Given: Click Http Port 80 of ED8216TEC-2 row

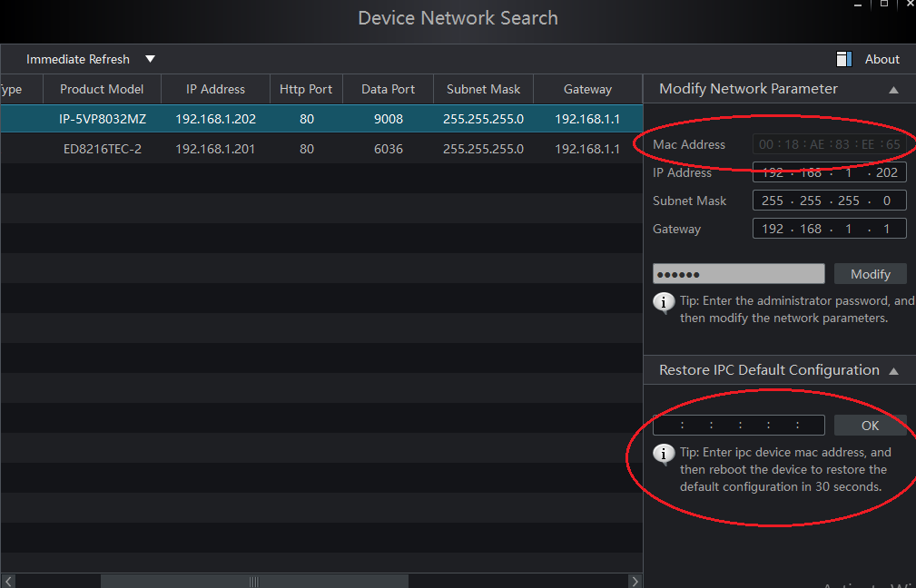Looking at the screenshot, I should pos(307,149).
